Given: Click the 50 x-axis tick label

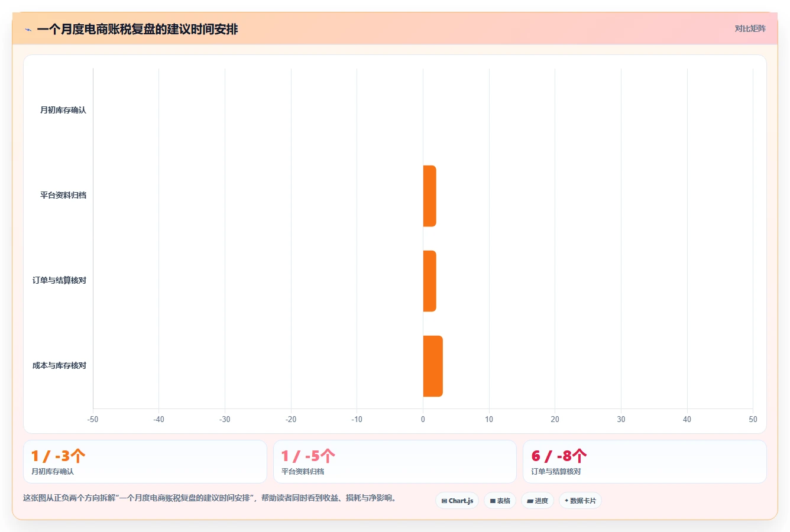Looking at the screenshot, I should click(x=753, y=419).
